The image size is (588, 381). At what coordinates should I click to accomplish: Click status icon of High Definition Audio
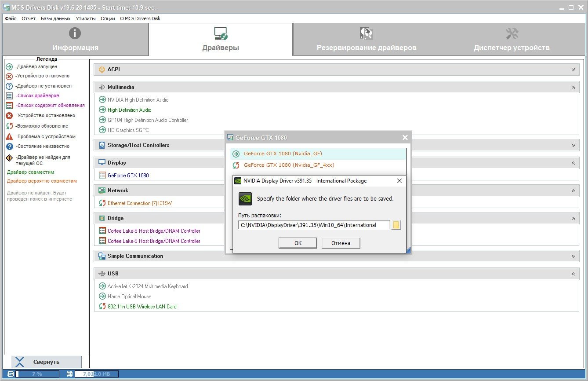(102, 110)
